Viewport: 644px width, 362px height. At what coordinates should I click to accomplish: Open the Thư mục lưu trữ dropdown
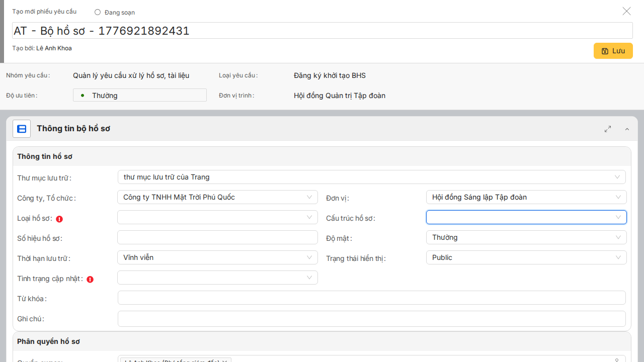click(371, 177)
